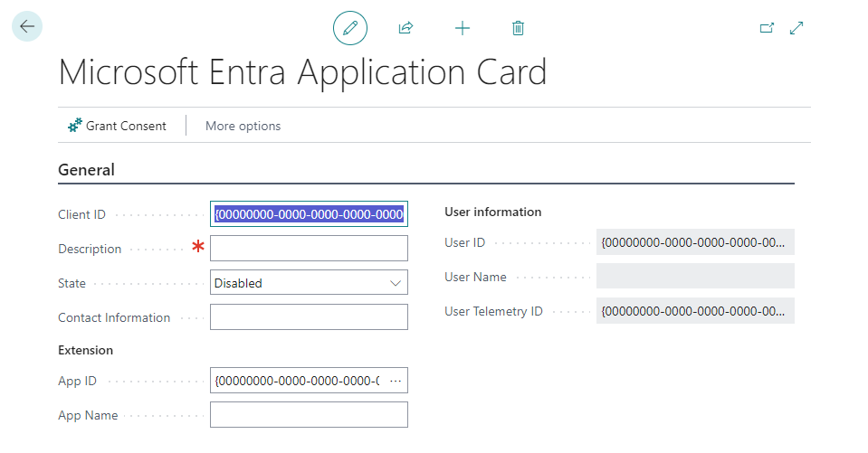Click the User Telemetry ID label

tap(493, 311)
